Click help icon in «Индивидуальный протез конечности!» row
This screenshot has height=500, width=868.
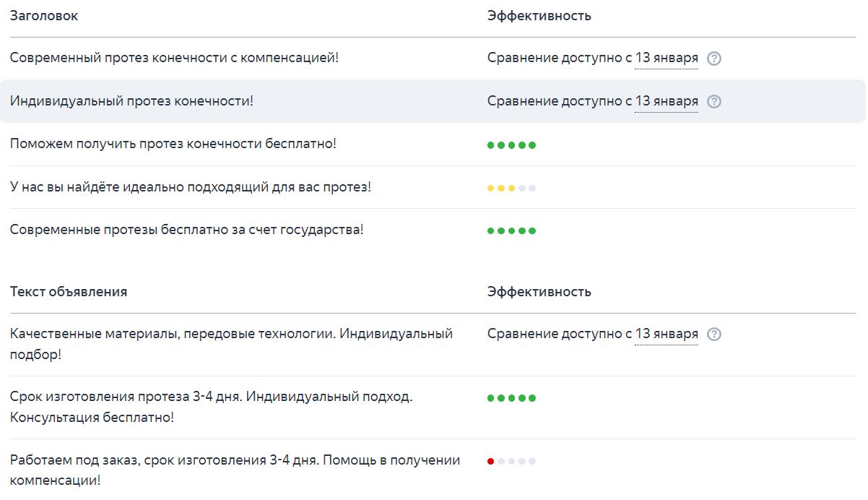pyautogui.click(x=714, y=102)
